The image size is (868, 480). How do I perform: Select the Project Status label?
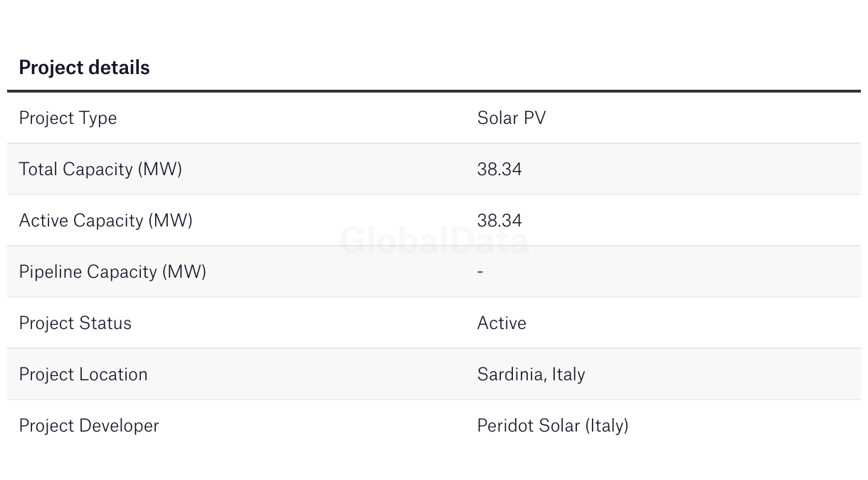[x=75, y=323]
